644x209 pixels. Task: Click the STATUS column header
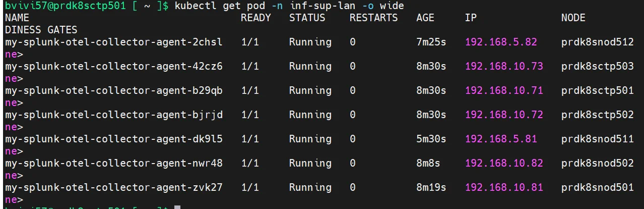tap(307, 18)
